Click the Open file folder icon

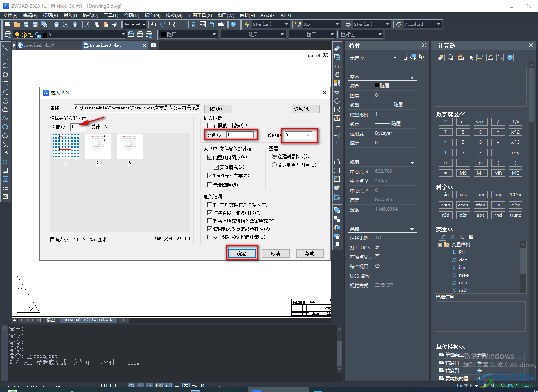[17, 24]
